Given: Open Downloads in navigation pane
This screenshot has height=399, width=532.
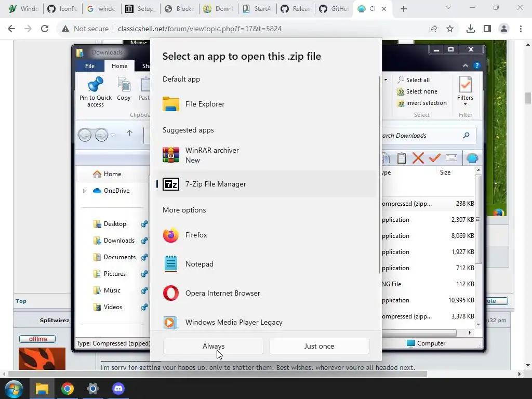Looking at the screenshot, I should [x=114, y=241].
